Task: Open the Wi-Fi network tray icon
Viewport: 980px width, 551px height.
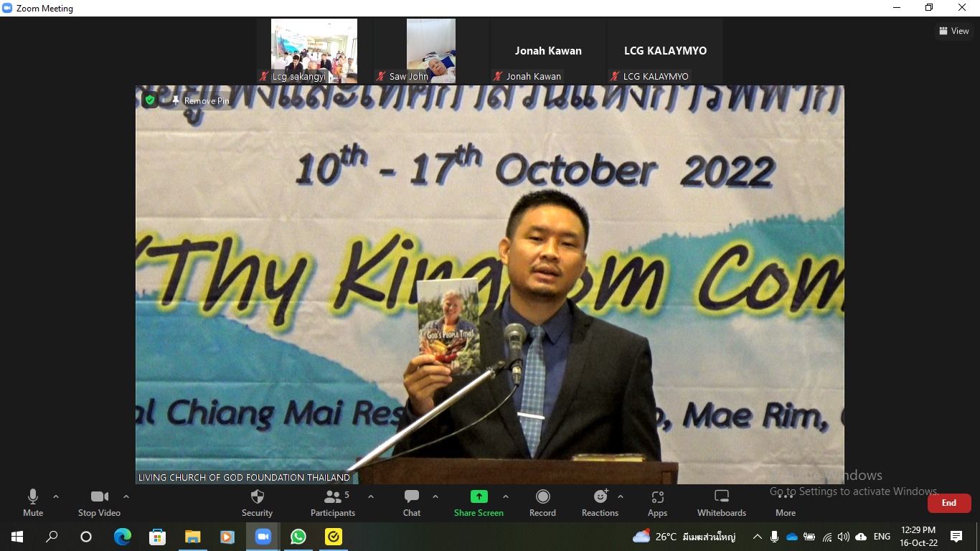Action: (826, 537)
